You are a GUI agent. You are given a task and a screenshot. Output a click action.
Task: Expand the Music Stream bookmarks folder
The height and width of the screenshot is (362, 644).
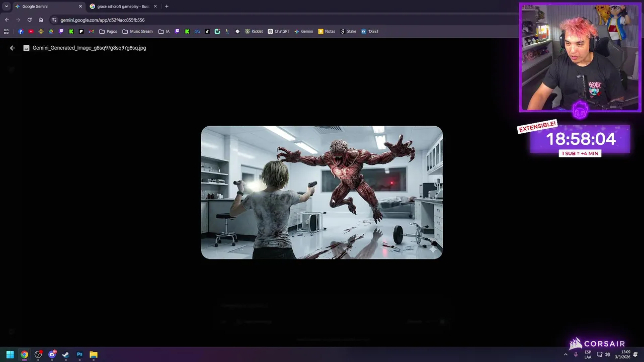click(x=137, y=31)
